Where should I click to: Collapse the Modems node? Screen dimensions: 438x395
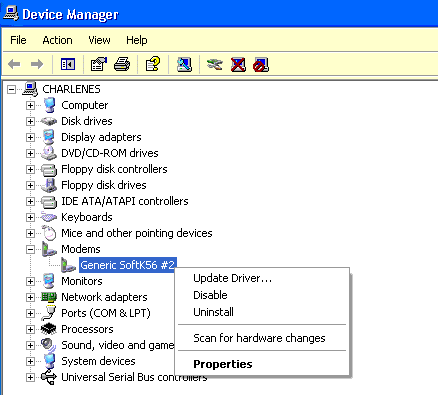(x=30, y=249)
